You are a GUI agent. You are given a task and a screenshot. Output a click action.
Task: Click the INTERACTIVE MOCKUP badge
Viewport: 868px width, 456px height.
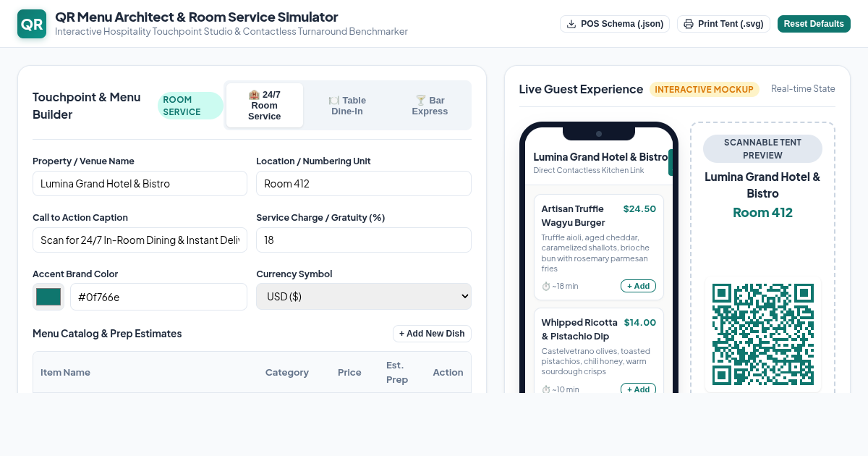click(x=705, y=89)
